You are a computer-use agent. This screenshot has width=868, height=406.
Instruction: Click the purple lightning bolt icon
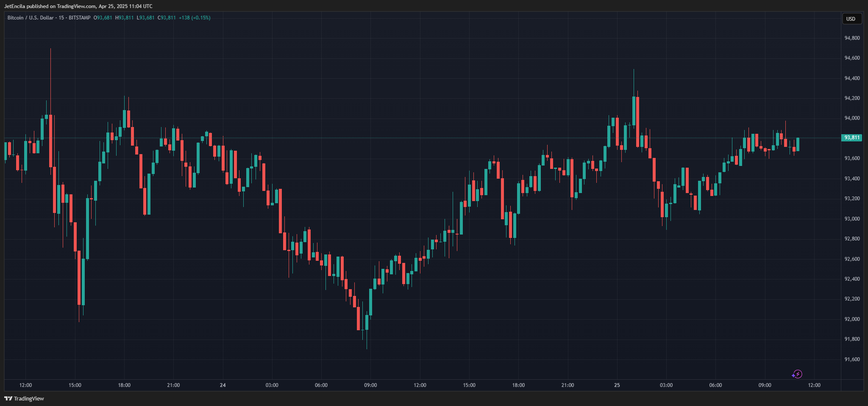(797, 374)
